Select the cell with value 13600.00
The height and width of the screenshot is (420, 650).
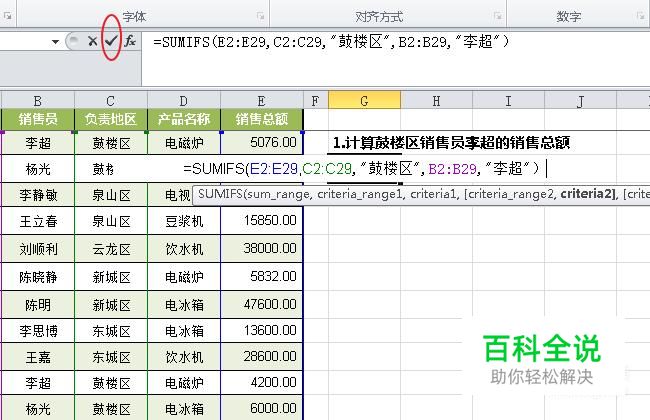[x=262, y=330]
